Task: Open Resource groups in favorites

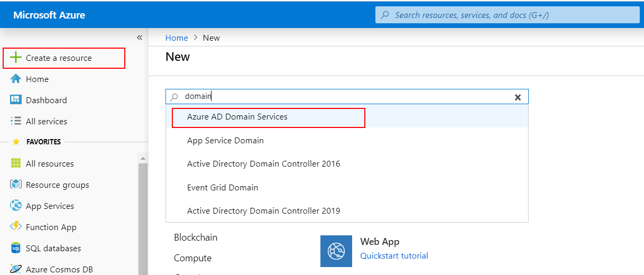Action: 57,185
